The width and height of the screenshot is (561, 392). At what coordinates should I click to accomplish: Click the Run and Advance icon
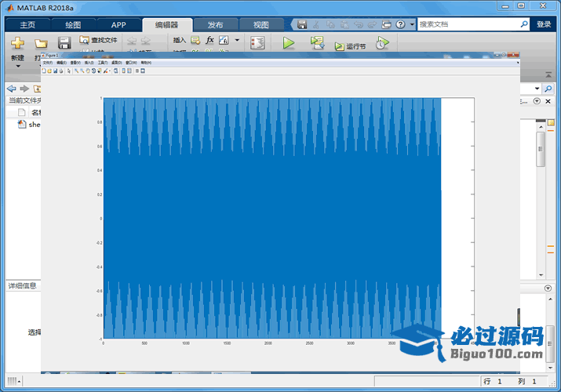click(317, 42)
